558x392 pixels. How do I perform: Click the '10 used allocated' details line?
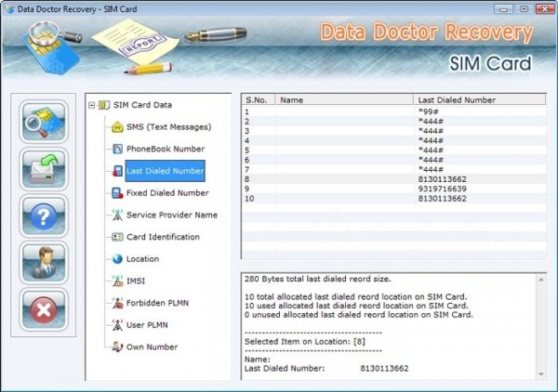[356, 306]
